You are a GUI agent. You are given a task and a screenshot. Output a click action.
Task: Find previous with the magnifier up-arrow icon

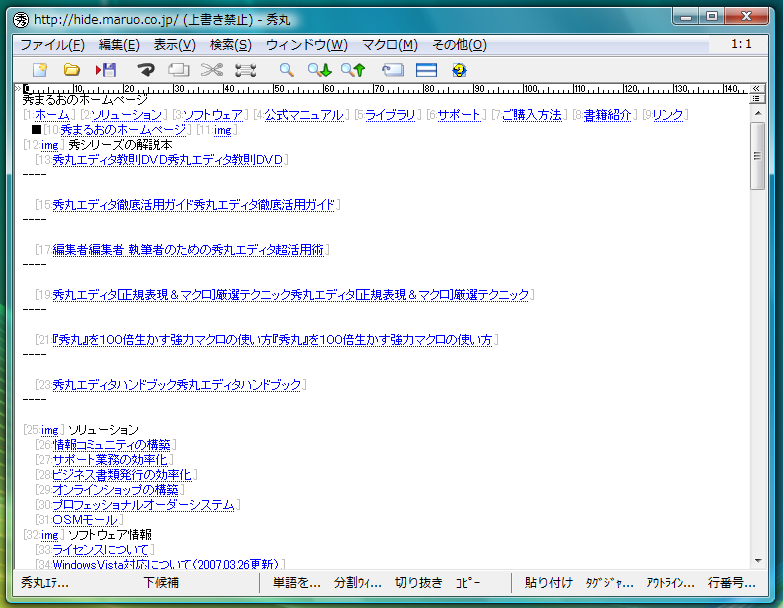pos(353,70)
